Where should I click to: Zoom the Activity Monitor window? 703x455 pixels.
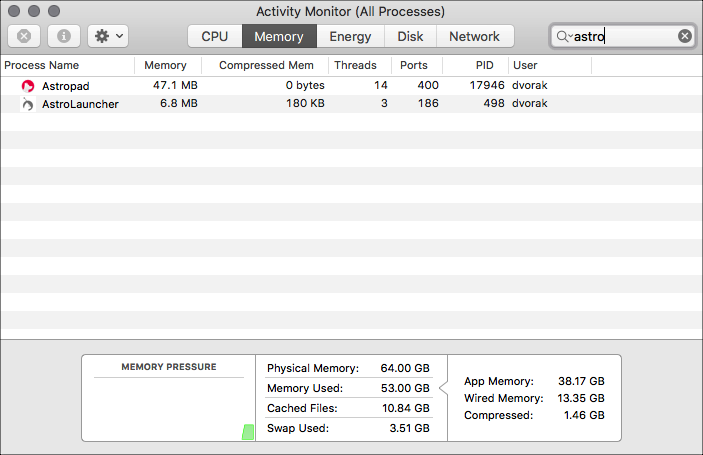tap(54, 11)
